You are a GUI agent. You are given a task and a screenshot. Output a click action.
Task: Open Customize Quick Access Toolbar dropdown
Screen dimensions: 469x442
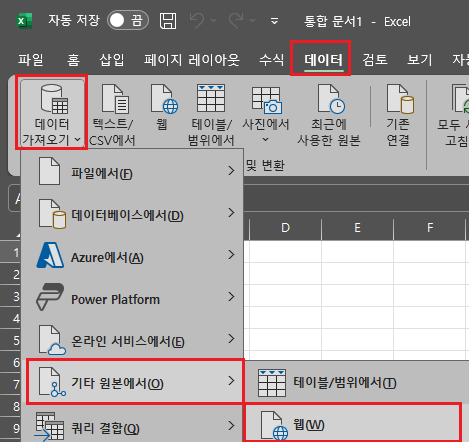[x=274, y=21]
